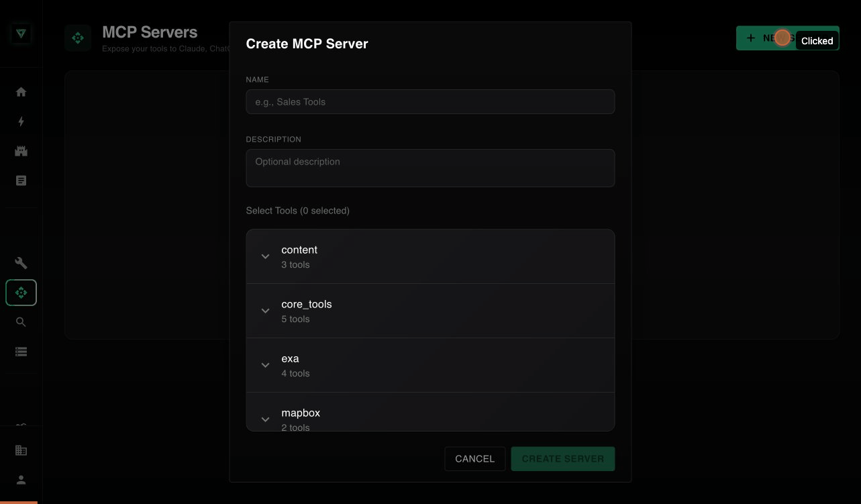Click the list view sidebar icon
This screenshot has width=861, height=504.
21,352
